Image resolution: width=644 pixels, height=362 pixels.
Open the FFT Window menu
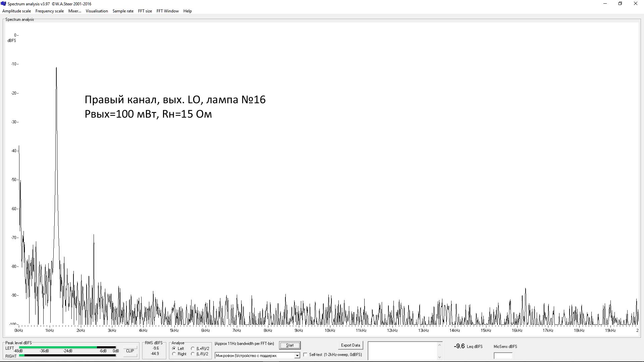click(167, 11)
